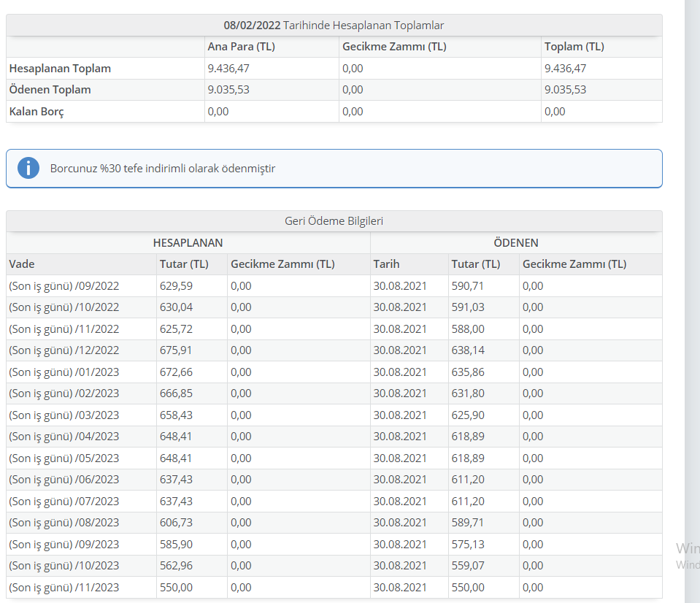Image resolution: width=700 pixels, height=603 pixels.
Task: Click the Ana Para (TL) column header
Action: click(241, 47)
